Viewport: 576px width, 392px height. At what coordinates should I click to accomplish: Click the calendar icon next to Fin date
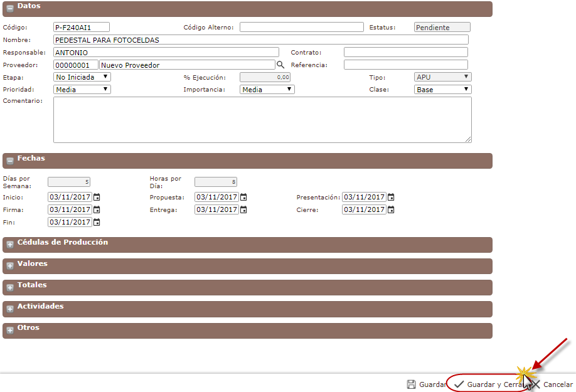click(97, 222)
